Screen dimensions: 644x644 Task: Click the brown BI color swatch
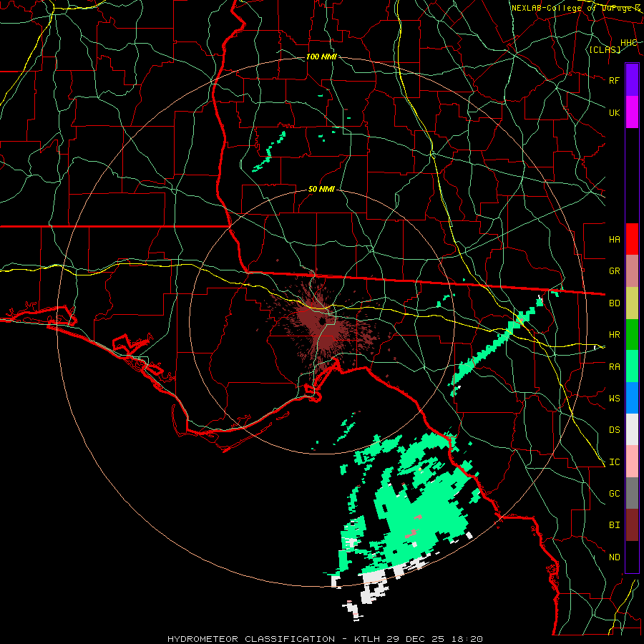click(x=632, y=525)
